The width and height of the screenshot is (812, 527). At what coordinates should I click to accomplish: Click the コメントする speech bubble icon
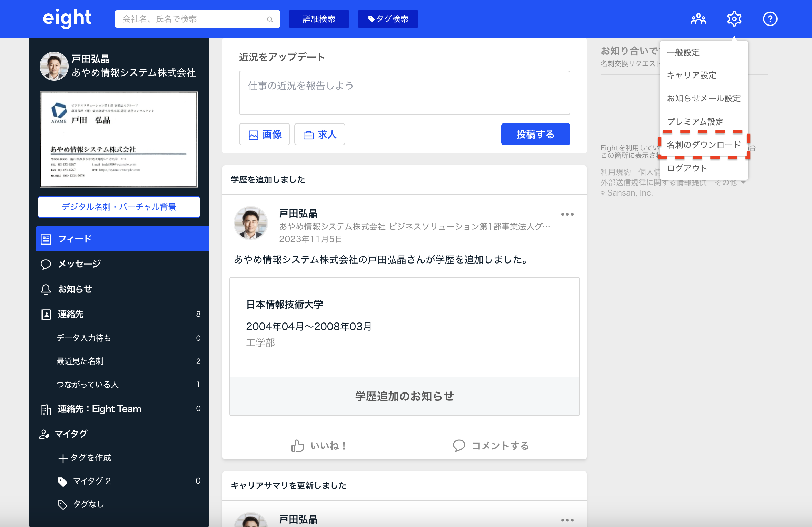pos(459,446)
